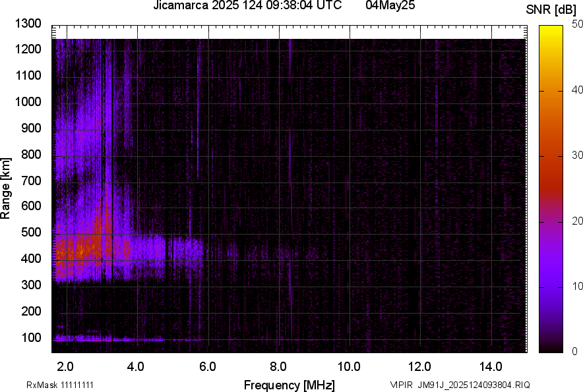Click colorbar tick label '20'
Viewport: 583px width, 392px height.
[577, 221]
